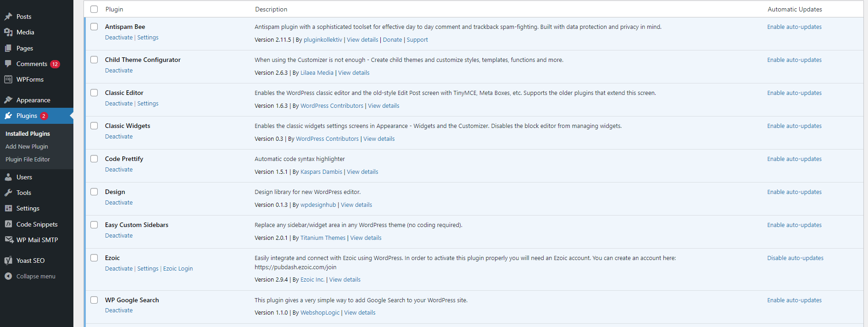Open Plugin File Editor submenu item

coord(28,159)
